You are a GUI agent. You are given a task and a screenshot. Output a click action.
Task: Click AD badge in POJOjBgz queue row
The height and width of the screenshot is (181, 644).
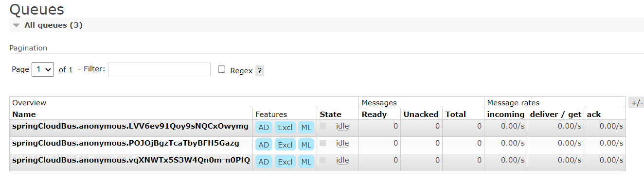264,145
